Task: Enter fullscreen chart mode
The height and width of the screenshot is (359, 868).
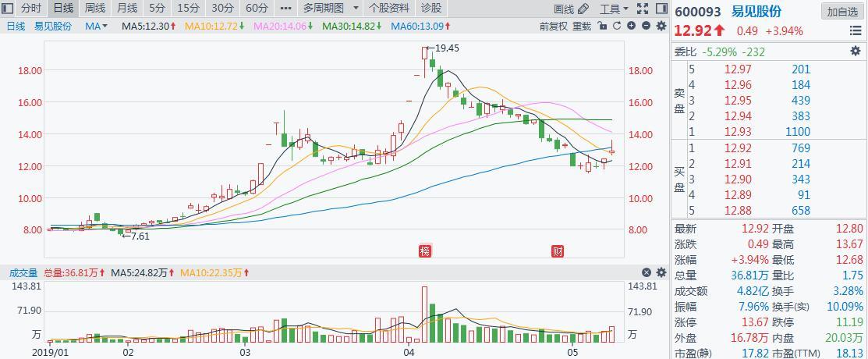Action: [x=643, y=9]
